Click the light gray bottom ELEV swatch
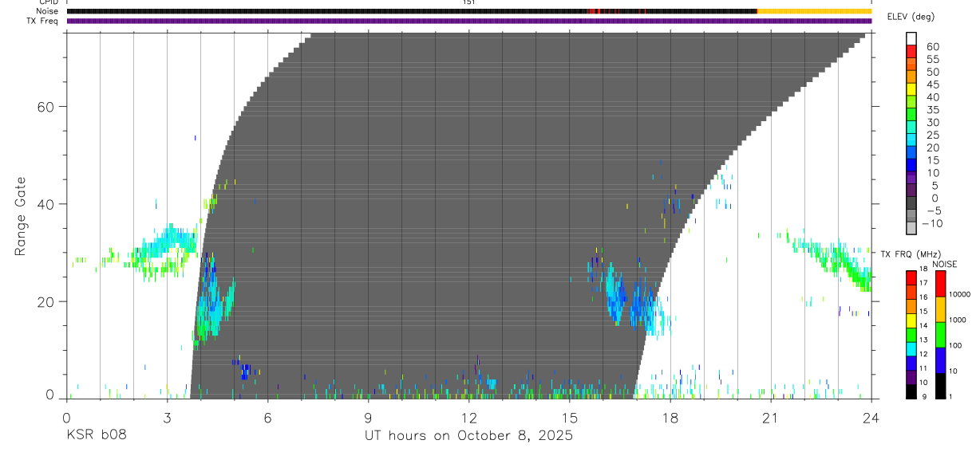The width and height of the screenshot is (980, 452). click(x=911, y=228)
